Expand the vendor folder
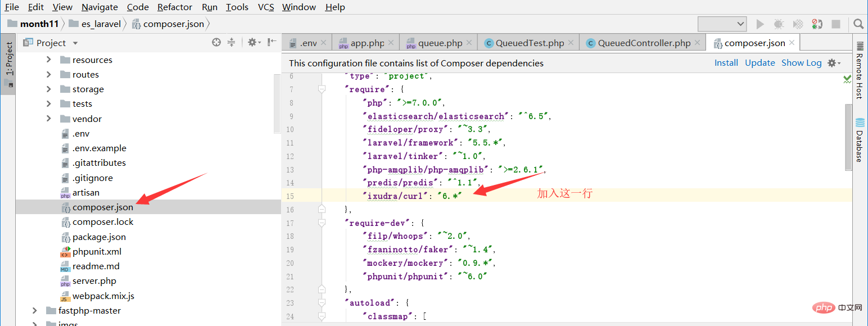The height and width of the screenshot is (326, 868). (x=49, y=119)
